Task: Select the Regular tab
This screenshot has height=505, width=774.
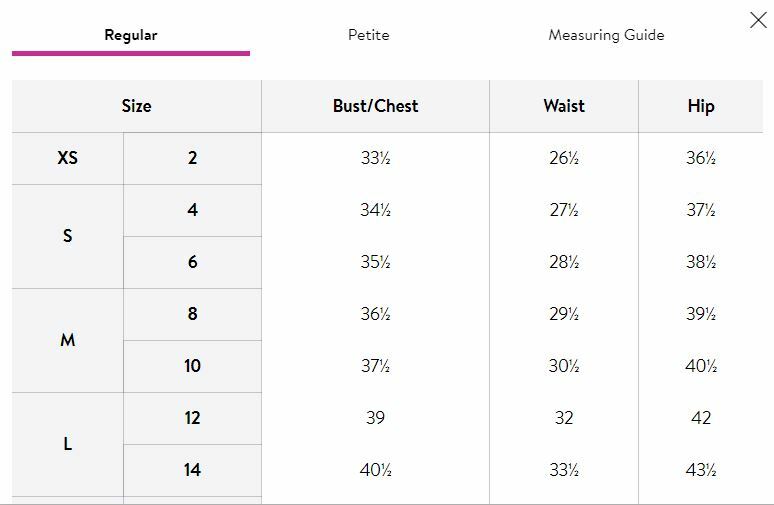Action: click(131, 35)
